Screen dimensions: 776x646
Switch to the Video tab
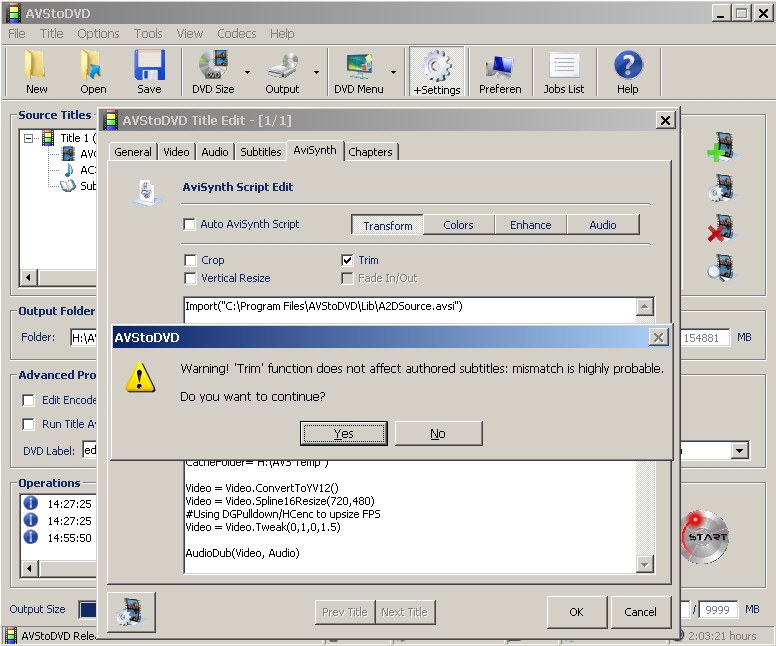pyautogui.click(x=176, y=152)
